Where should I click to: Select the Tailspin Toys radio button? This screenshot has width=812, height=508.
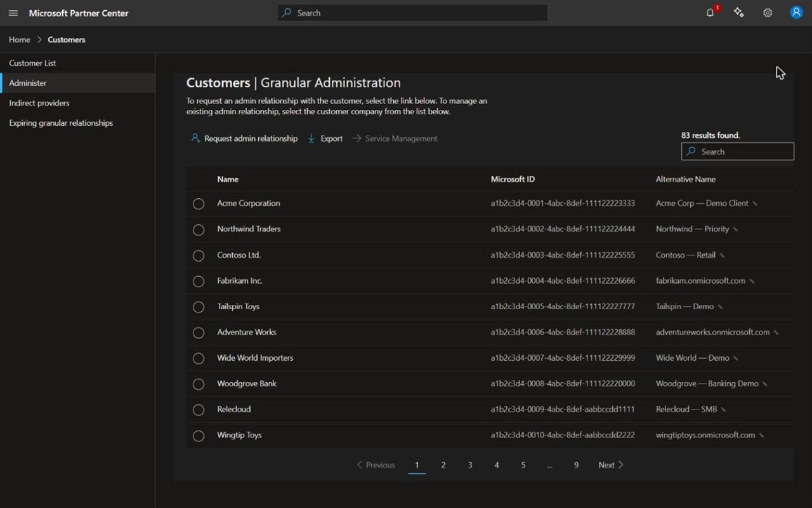pyautogui.click(x=199, y=307)
